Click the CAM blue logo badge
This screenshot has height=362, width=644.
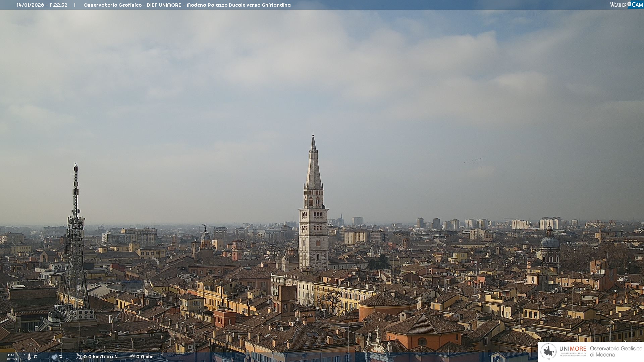click(637, 5)
